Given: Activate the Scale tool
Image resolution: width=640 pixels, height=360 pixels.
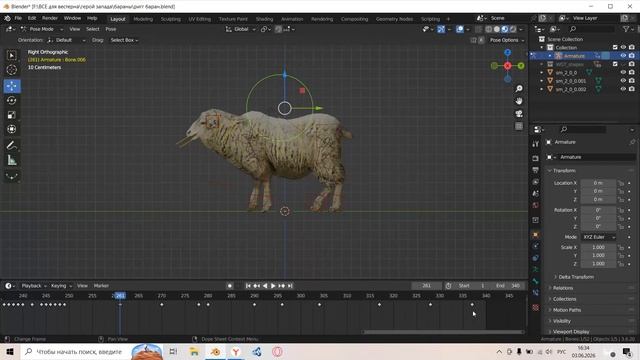Looking at the screenshot, I should [x=12, y=115].
